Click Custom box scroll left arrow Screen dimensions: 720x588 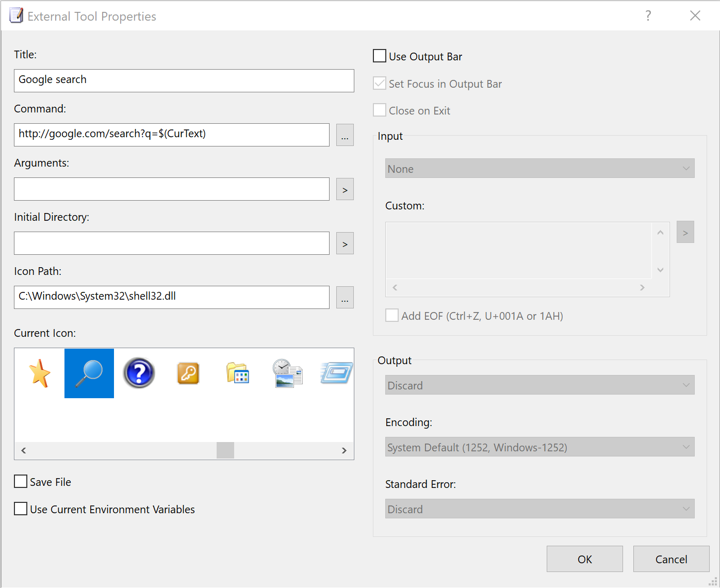(x=395, y=287)
